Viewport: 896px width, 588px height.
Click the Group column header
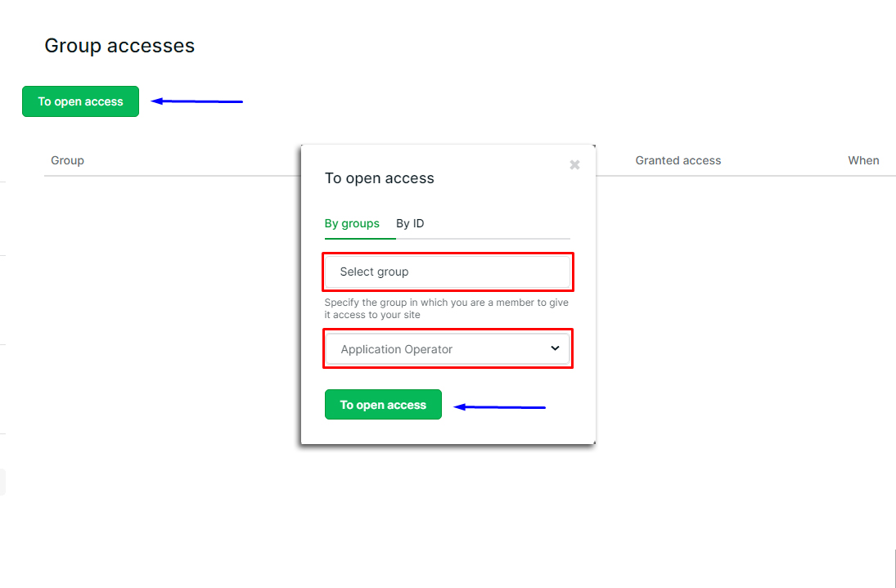coord(67,160)
